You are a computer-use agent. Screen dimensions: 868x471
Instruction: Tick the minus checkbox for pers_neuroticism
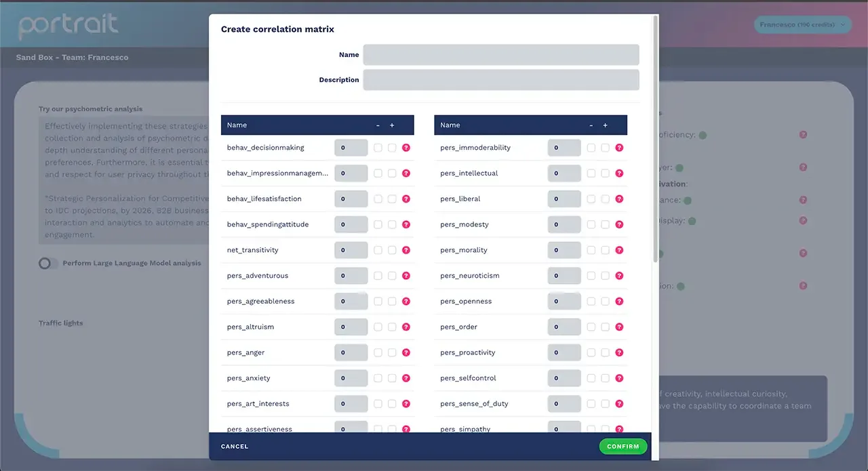coord(591,276)
